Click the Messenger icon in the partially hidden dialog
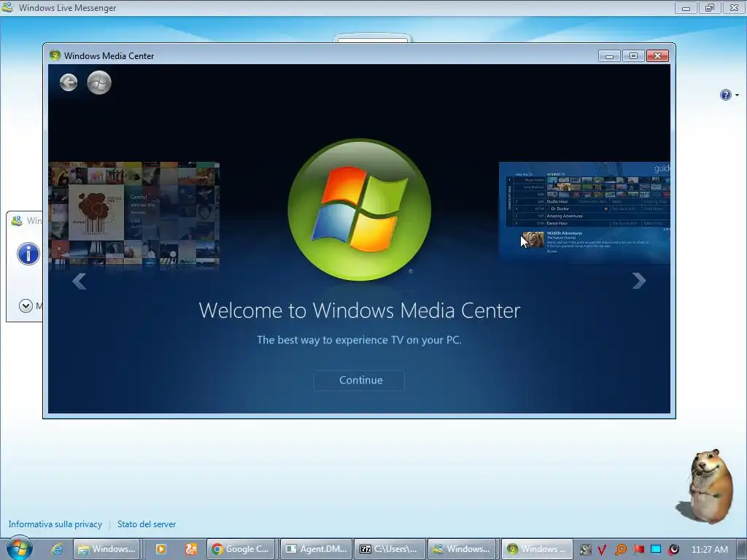Viewport: 747px width, 560px height. (x=18, y=220)
